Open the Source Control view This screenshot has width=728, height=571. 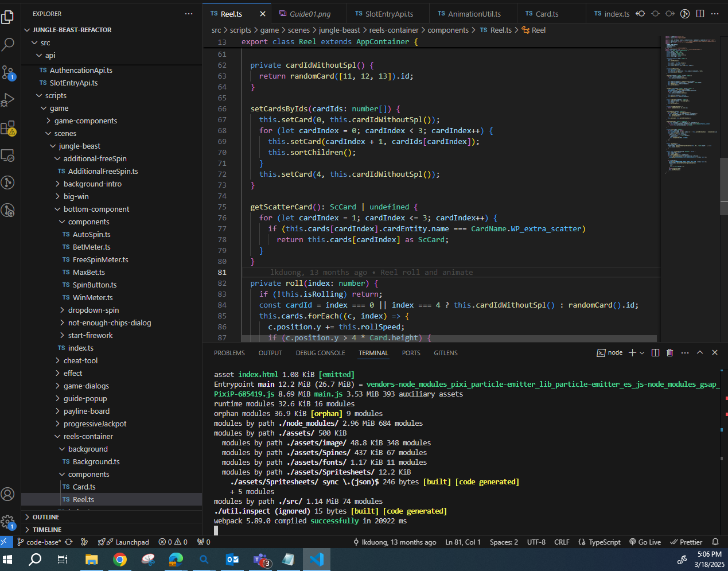pos(8,72)
